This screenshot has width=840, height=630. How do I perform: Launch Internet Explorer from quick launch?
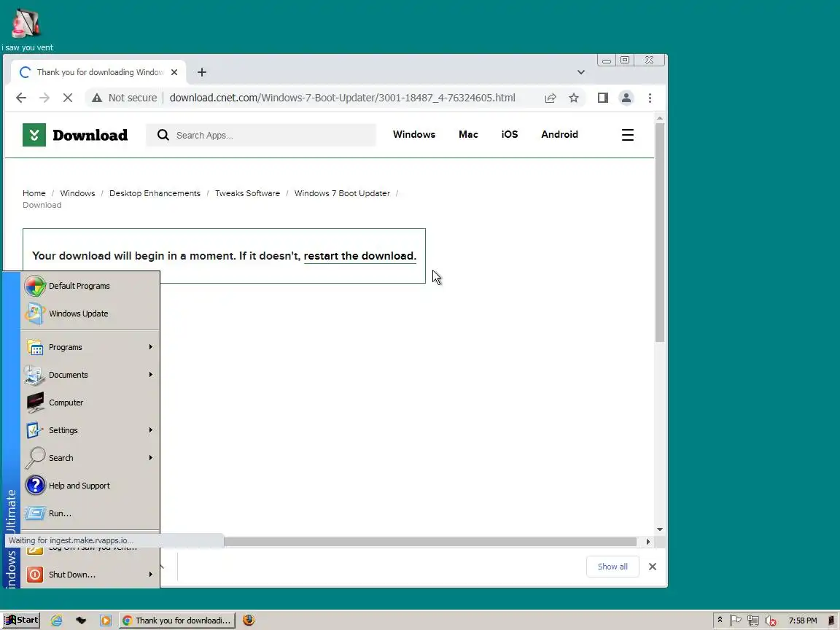point(56,621)
